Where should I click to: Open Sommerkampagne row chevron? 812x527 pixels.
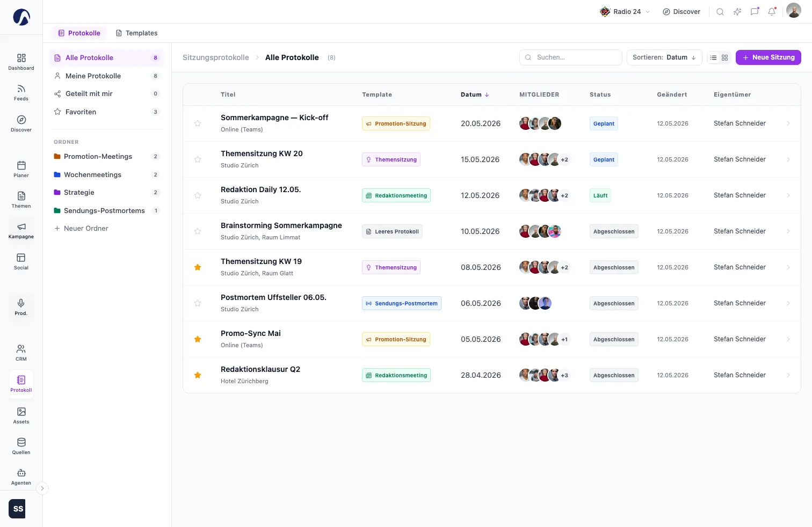788,123
